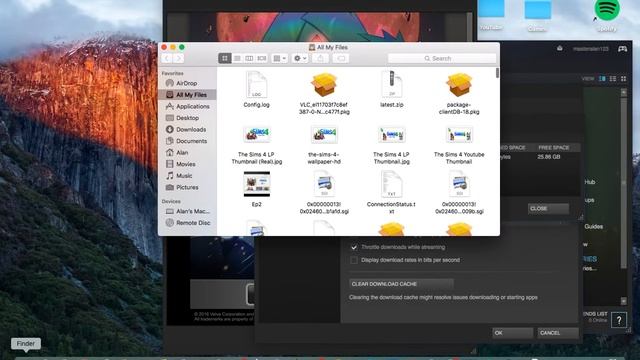
Task: Select the ConnectionStatus.txt file icon
Action: coord(391,184)
